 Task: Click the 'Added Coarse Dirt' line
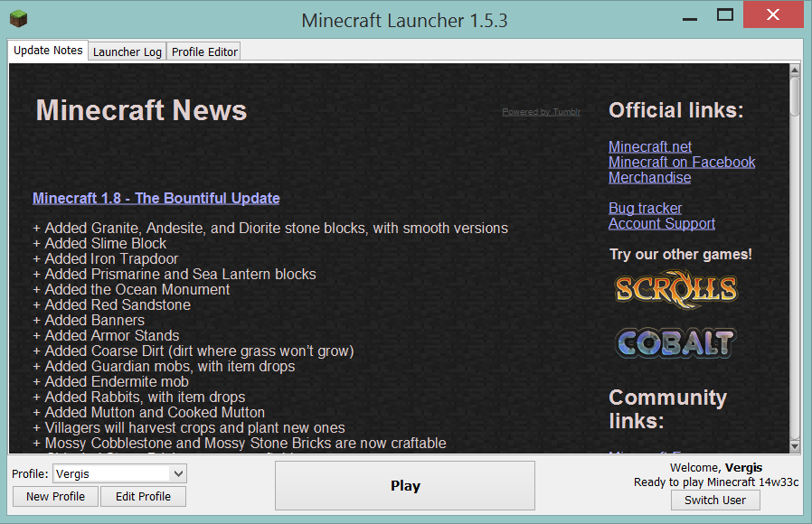[x=194, y=351]
